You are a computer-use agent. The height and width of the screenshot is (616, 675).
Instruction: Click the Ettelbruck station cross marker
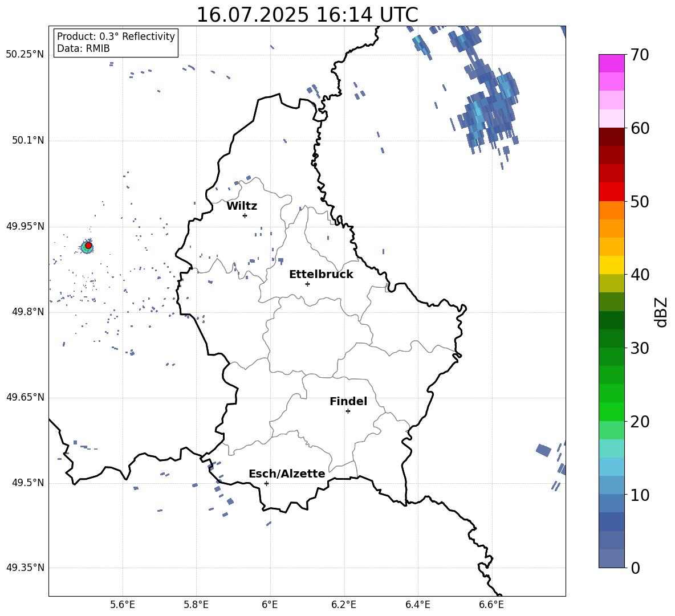pos(307,284)
